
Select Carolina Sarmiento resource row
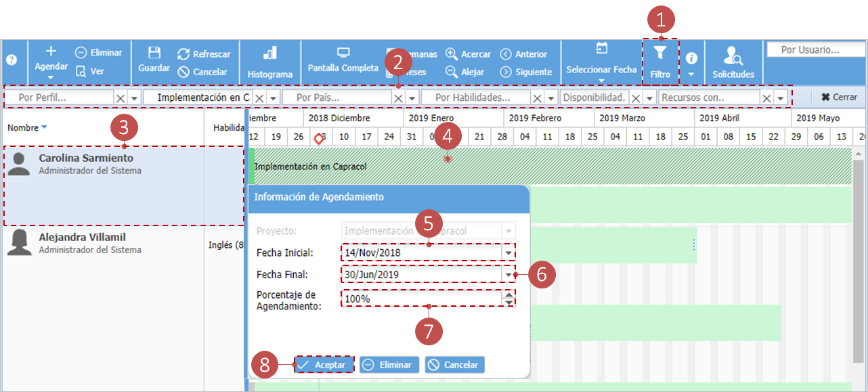coord(123,186)
